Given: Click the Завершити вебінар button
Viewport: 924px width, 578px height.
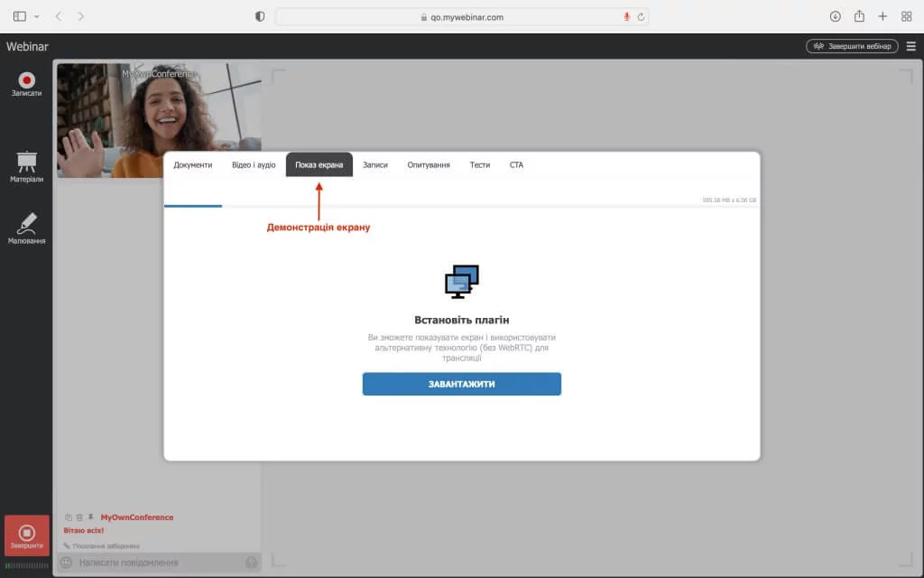Looking at the screenshot, I should coord(852,47).
